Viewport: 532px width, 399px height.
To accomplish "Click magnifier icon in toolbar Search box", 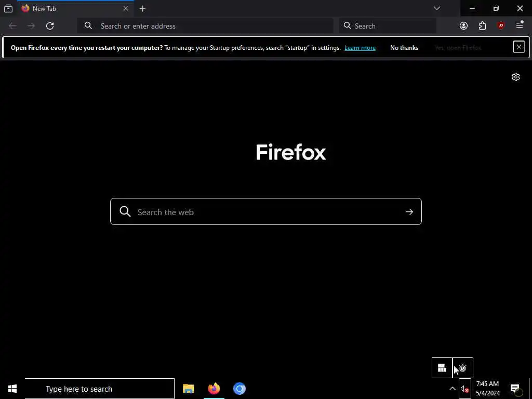I will pyautogui.click(x=347, y=26).
